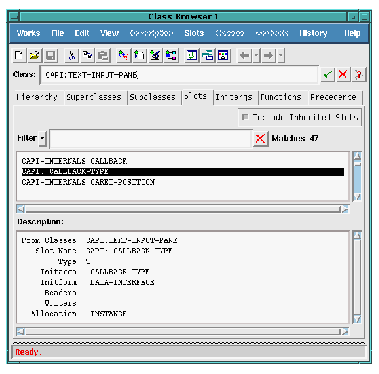
Task: Click the Save floppy disk icon
Action: pyautogui.click(x=50, y=55)
